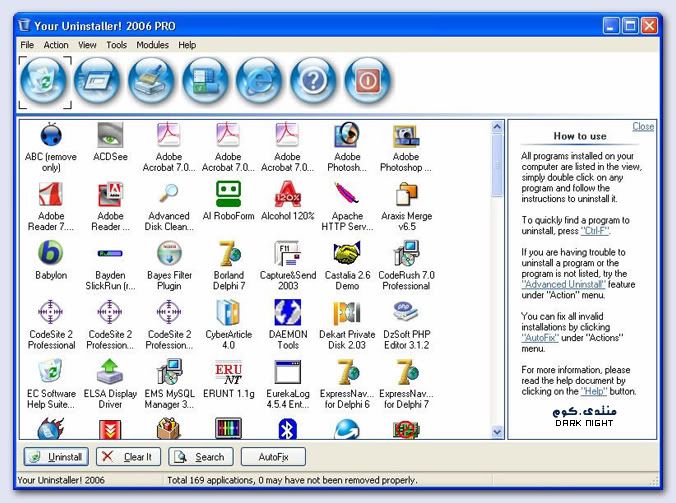676x503 pixels.
Task: Click the "AutoFix" link in help panel
Action: point(540,338)
